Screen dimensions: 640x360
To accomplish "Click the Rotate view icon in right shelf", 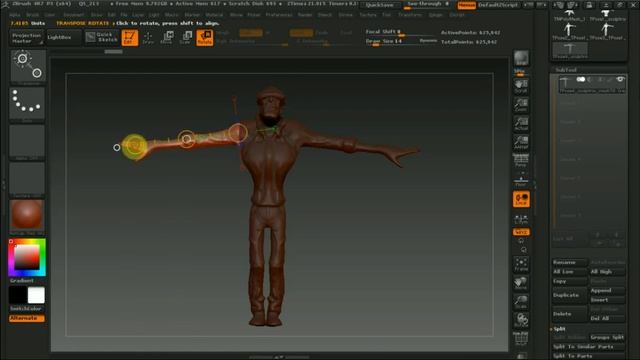I will tap(521, 320).
